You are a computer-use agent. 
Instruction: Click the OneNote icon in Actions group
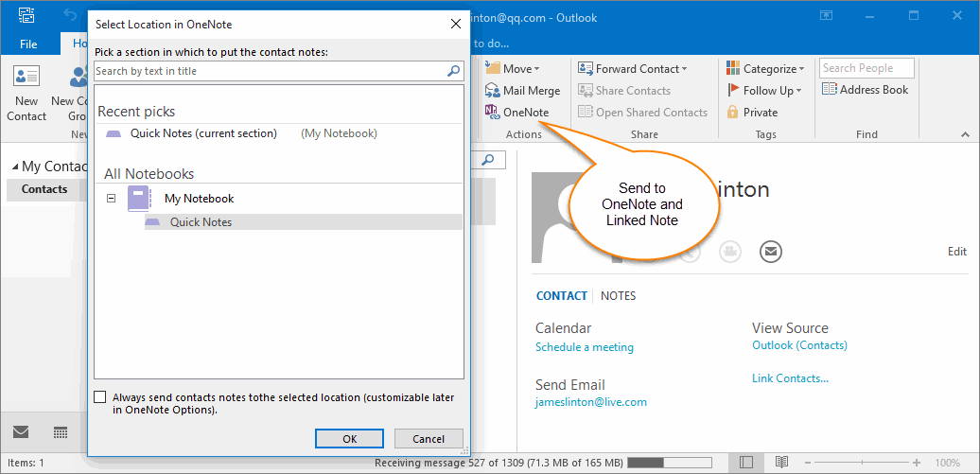493,113
